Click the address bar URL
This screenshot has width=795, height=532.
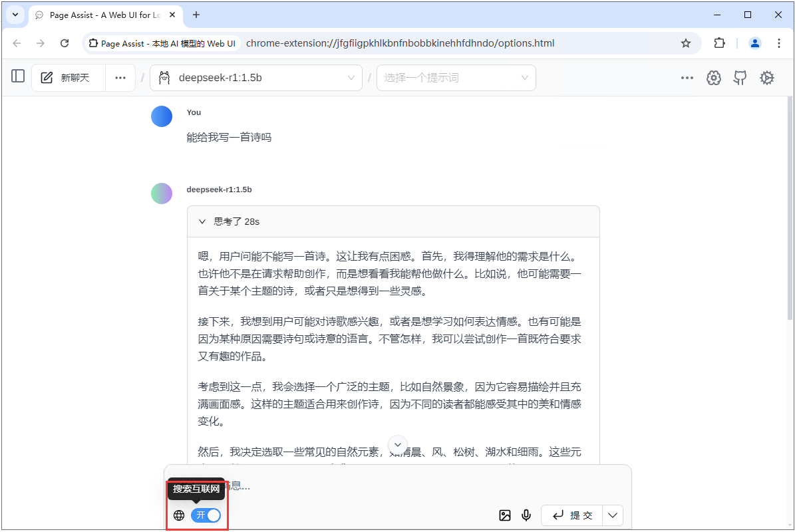pyautogui.click(x=400, y=43)
